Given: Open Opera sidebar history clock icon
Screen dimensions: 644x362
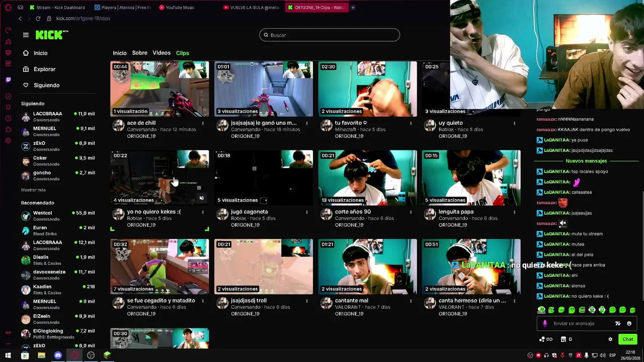Looking at the screenshot, I should [8, 119].
